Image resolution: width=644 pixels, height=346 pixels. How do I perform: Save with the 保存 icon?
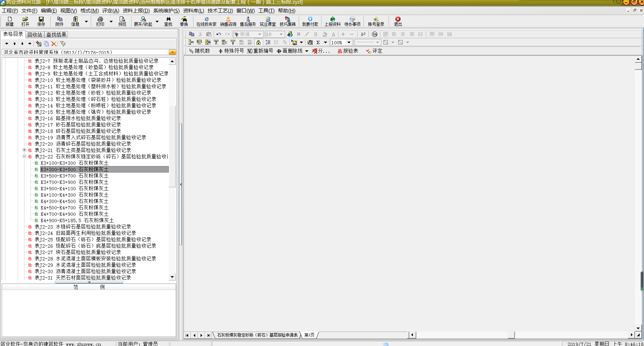tap(41, 21)
